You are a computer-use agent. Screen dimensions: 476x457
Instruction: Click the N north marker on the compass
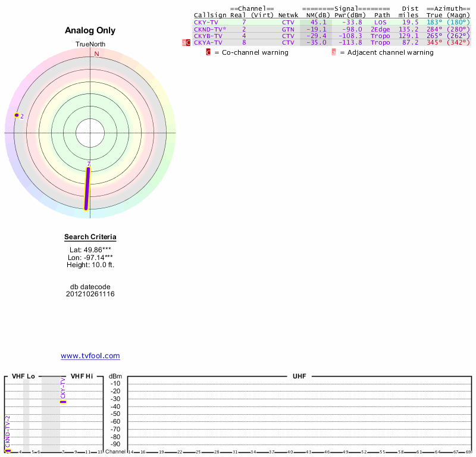(x=96, y=54)
